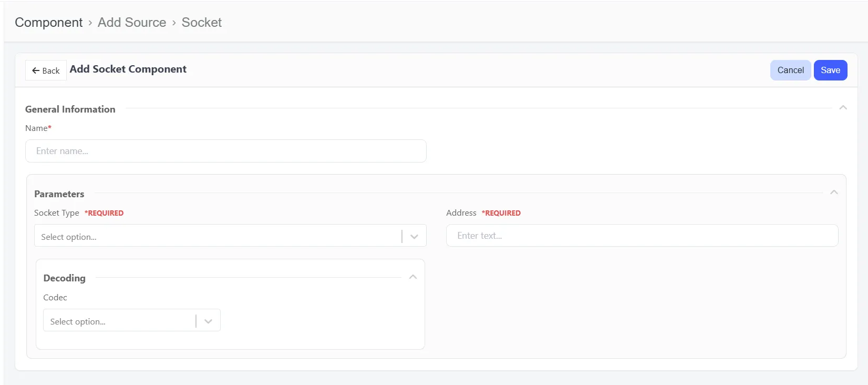The image size is (868, 385).
Task: Collapse the General Information section
Action: coord(843,108)
